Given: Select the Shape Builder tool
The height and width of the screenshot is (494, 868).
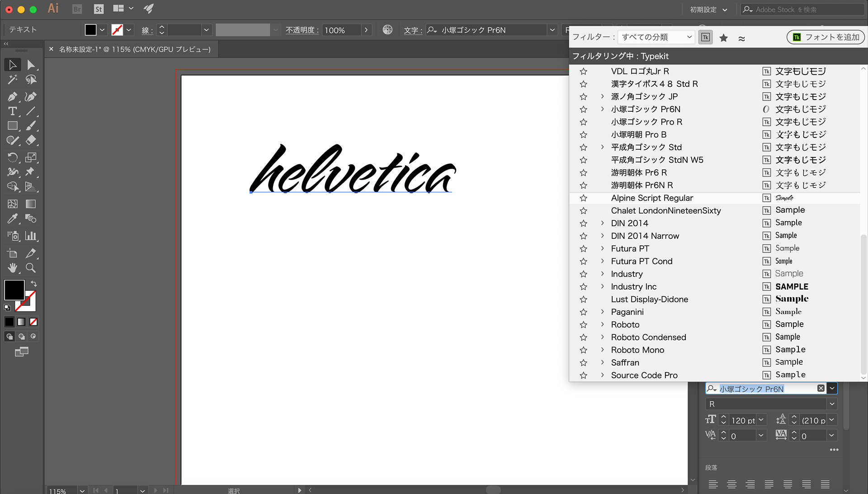Looking at the screenshot, I should (x=13, y=186).
